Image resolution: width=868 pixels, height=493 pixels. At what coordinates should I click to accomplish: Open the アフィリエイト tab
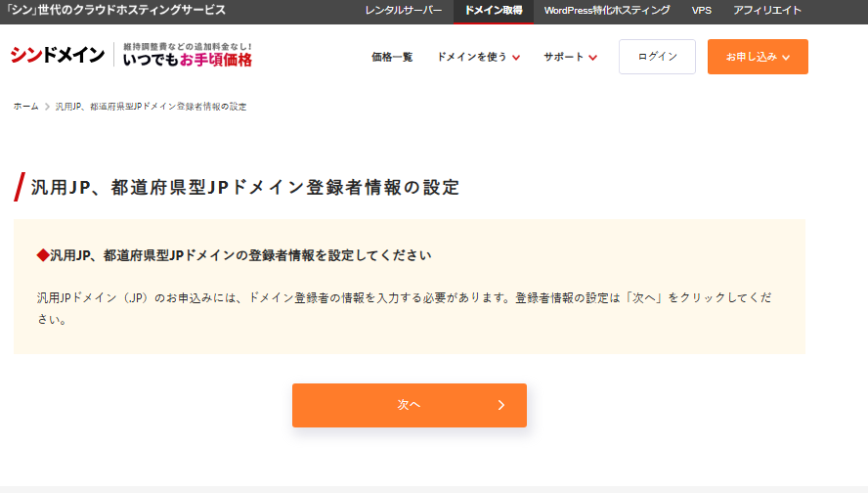coord(767,11)
